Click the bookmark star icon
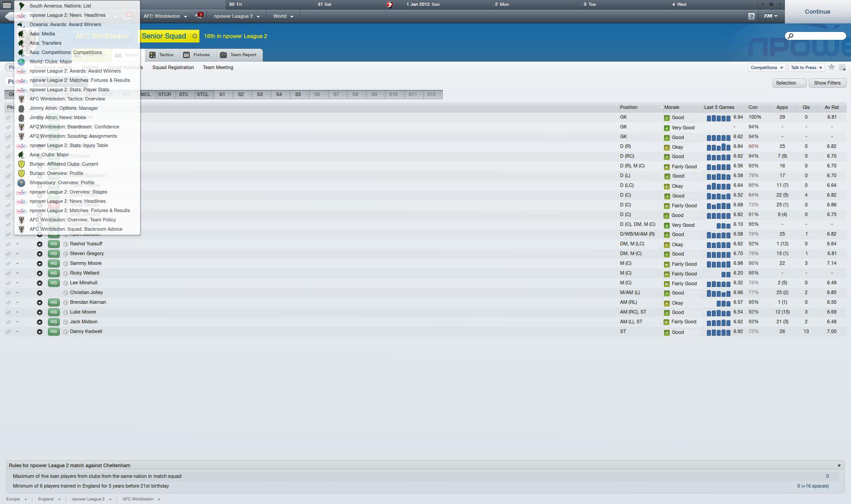 coord(831,67)
